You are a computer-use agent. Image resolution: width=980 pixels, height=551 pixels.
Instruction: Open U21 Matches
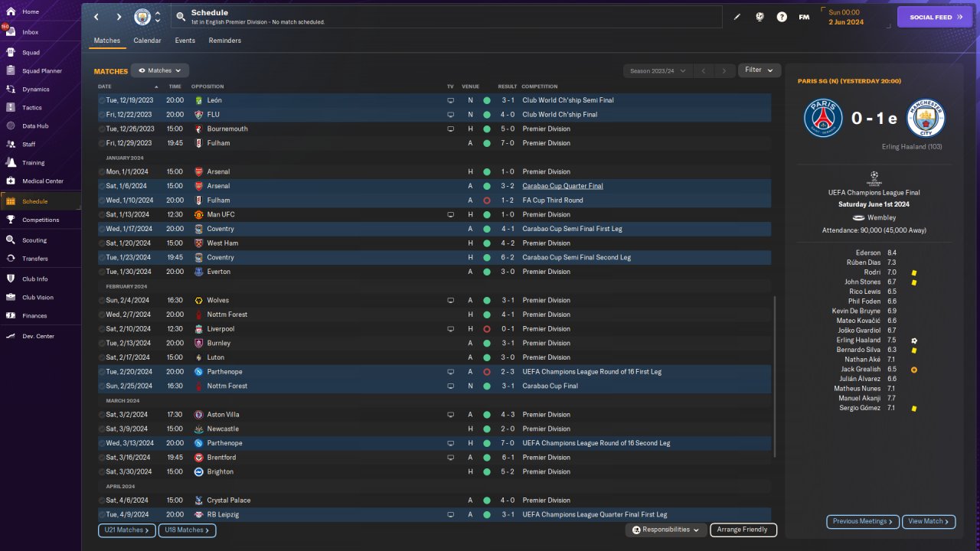pyautogui.click(x=126, y=530)
